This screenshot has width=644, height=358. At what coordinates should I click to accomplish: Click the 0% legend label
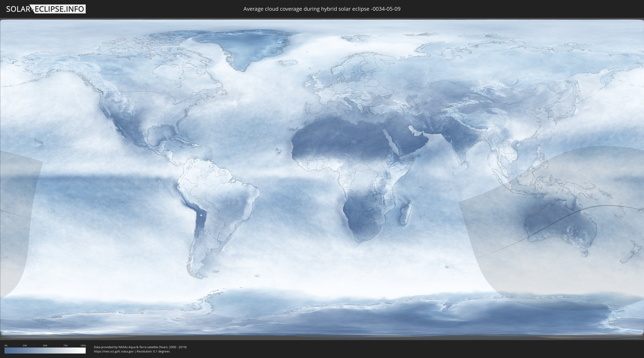[x=6, y=345]
